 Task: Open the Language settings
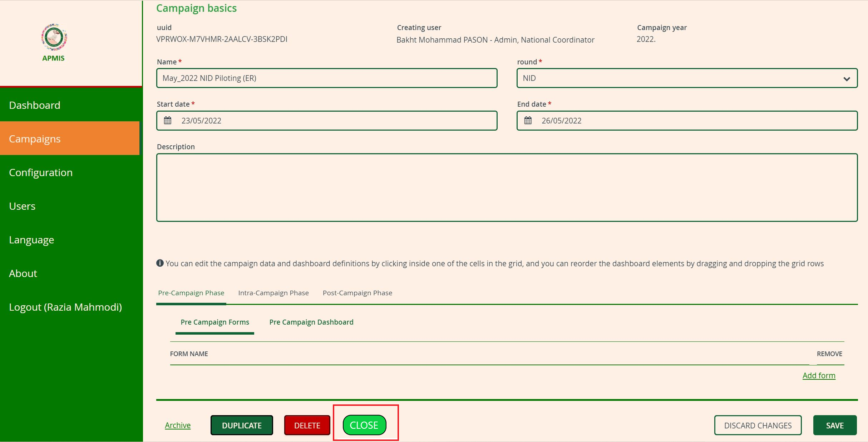point(31,239)
